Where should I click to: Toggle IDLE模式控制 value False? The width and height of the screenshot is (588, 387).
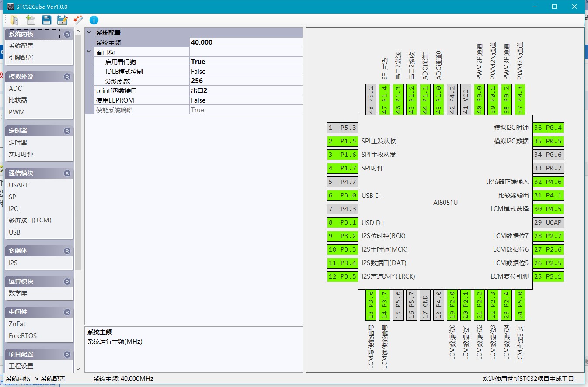tap(246, 71)
